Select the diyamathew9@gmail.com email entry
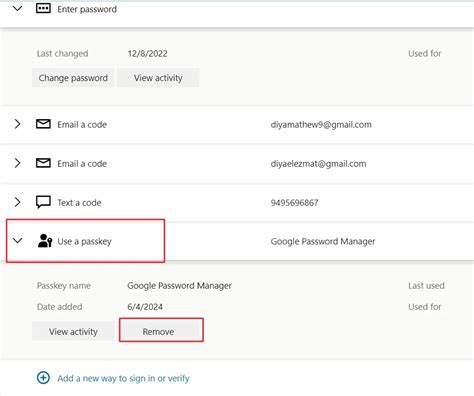This screenshot has height=396, width=474. pos(321,125)
